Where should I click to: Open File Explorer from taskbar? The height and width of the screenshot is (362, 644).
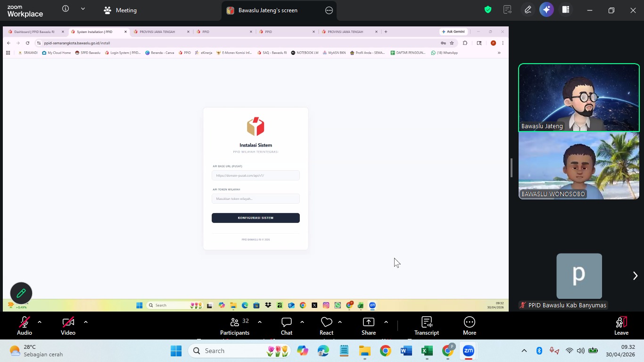[x=365, y=351]
